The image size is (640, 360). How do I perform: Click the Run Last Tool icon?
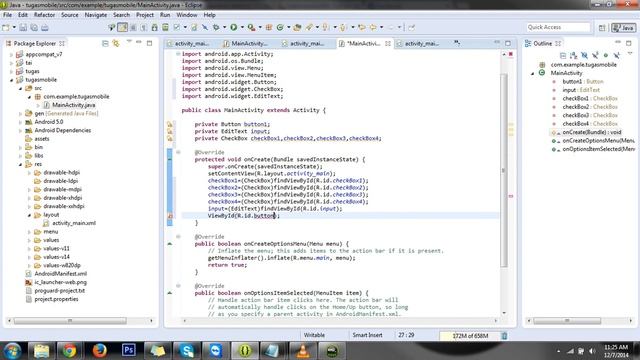pos(251,27)
